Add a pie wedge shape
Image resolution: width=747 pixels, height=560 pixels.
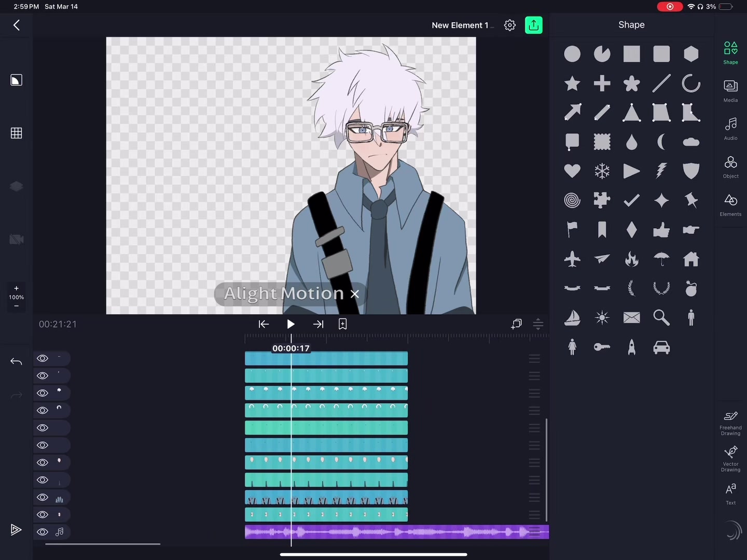[602, 54]
